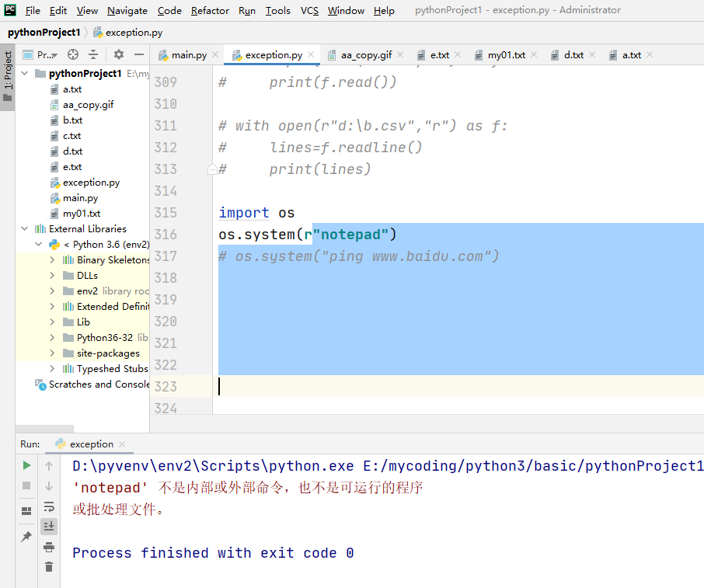Expand the Binary Skeletons node
704x588 pixels.
coord(53,260)
